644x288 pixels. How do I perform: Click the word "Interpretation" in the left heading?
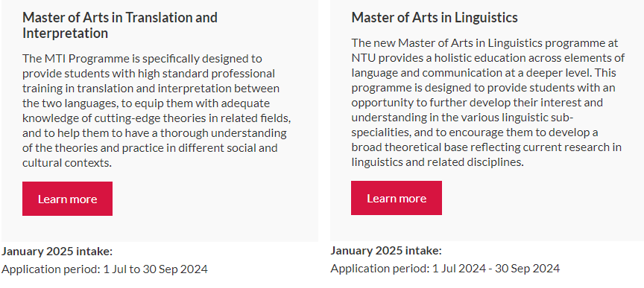point(65,33)
